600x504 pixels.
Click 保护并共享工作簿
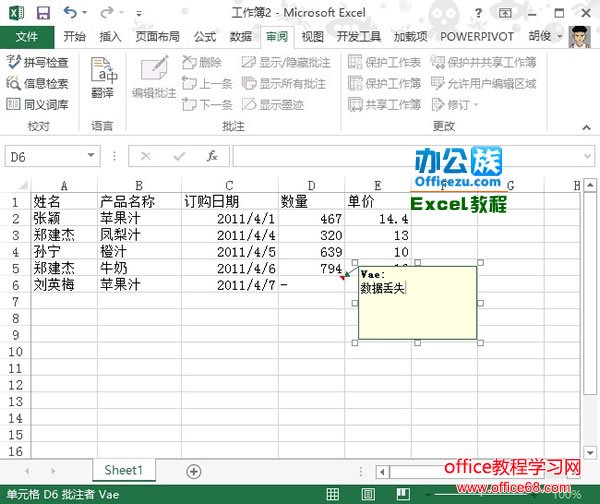pyautogui.click(x=483, y=62)
